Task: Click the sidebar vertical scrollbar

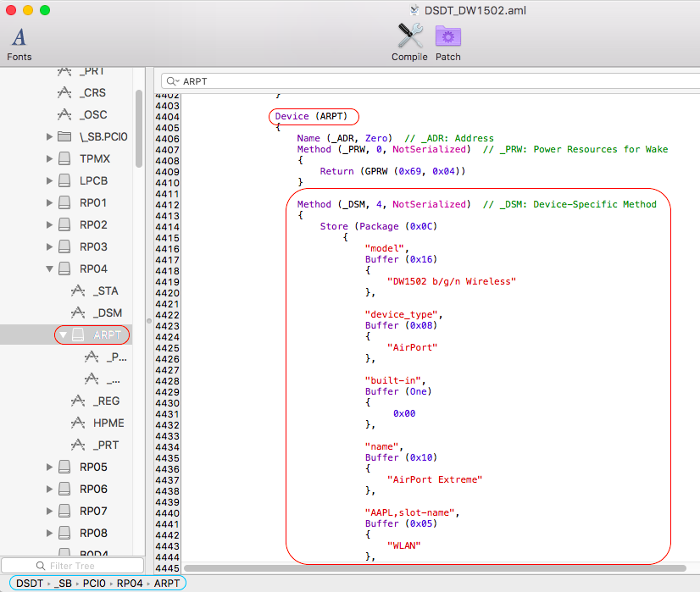Action: click(139, 127)
